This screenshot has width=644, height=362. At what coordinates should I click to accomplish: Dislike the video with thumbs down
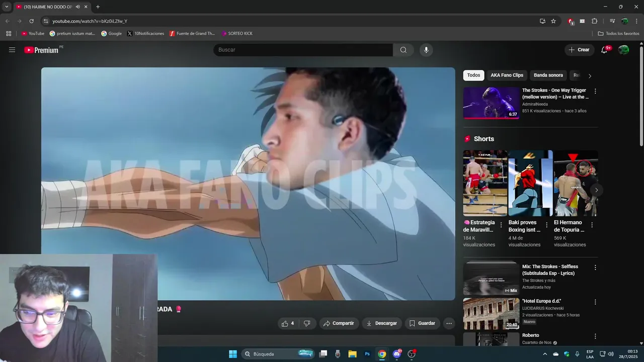coord(307,323)
